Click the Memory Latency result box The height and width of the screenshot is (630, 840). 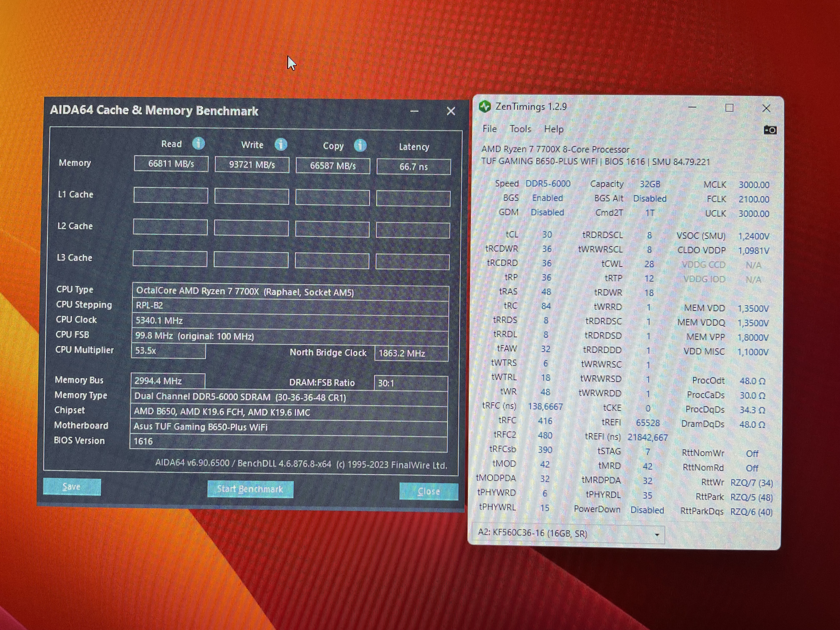[x=414, y=167]
